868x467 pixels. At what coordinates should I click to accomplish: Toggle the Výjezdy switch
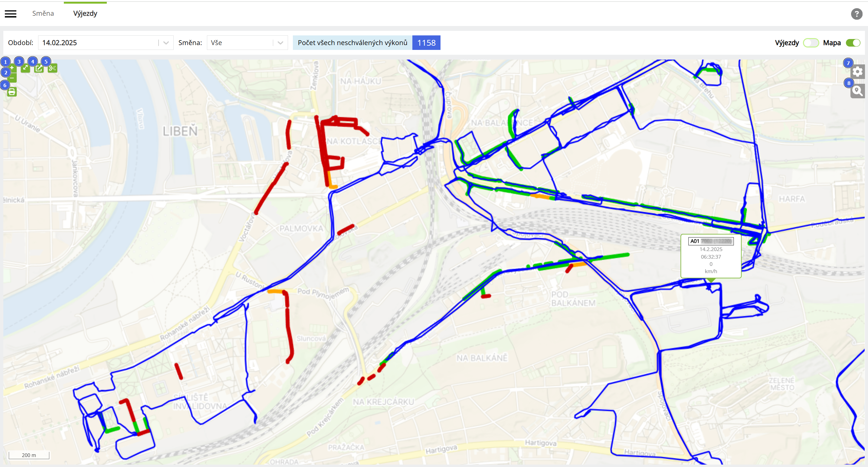[811, 43]
